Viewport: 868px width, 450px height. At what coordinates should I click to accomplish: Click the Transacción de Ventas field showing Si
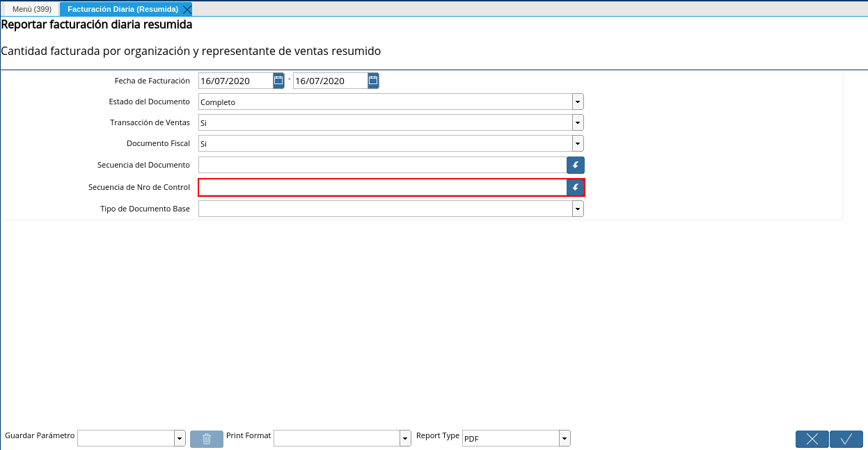pos(386,123)
